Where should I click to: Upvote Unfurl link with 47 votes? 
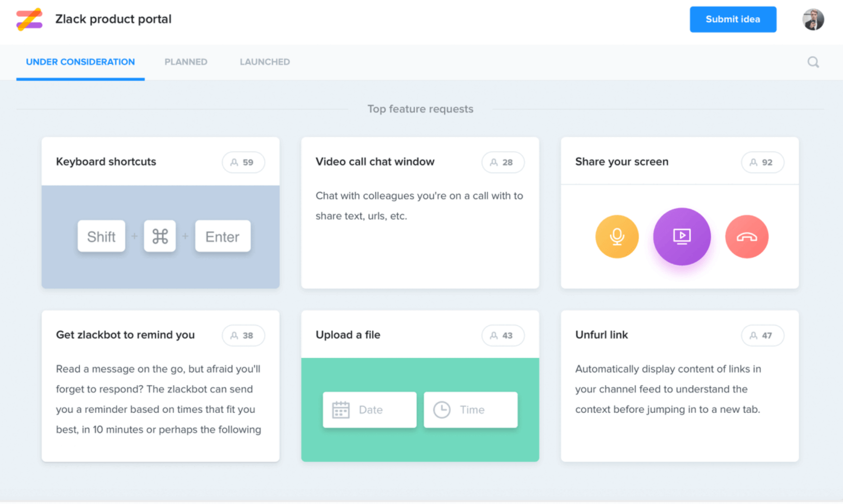762,335
